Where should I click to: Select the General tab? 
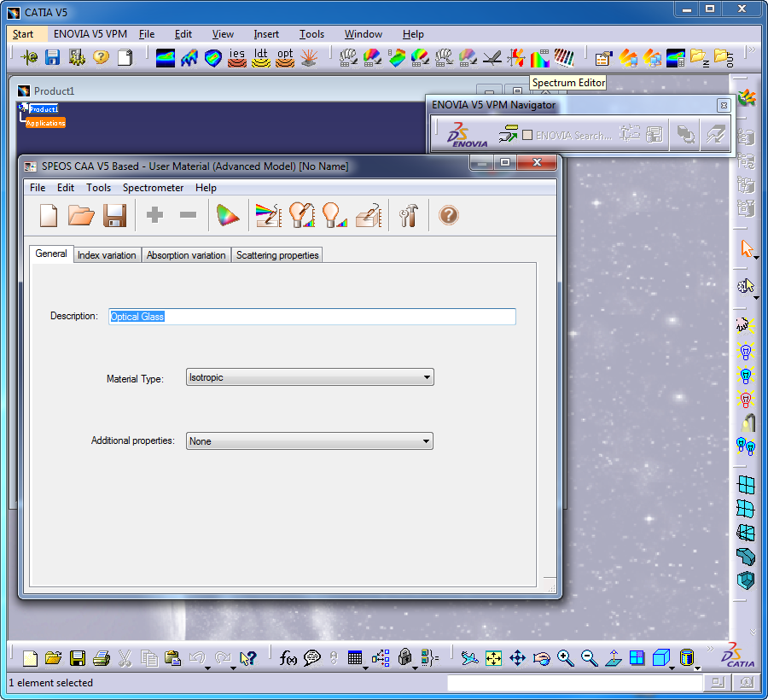click(51, 254)
